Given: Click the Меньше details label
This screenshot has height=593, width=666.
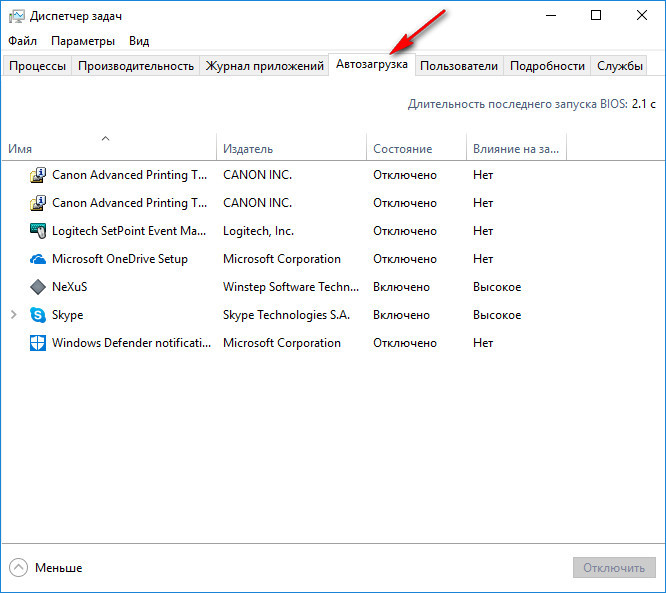Looking at the screenshot, I should pos(59,568).
